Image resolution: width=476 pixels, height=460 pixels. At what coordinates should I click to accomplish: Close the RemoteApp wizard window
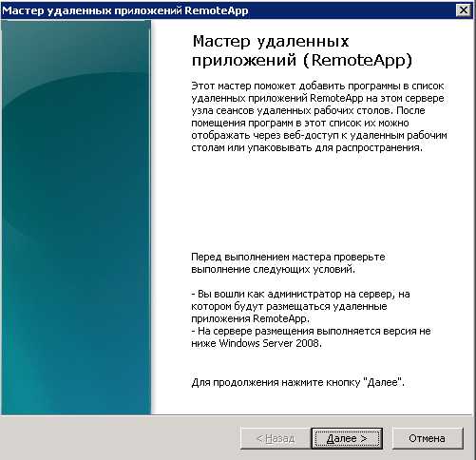tap(464, 10)
